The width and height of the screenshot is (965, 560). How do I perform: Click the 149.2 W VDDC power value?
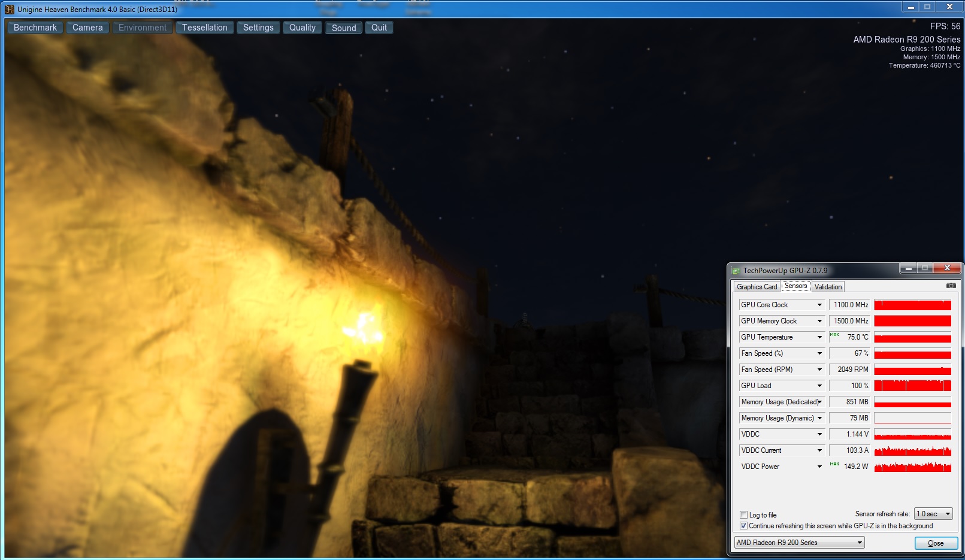[x=849, y=467]
